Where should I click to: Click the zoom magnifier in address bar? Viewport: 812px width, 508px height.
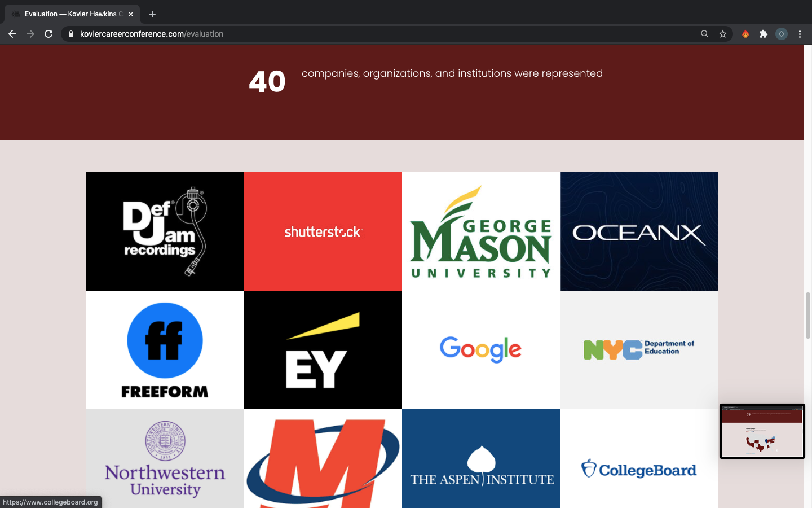[x=705, y=34]
